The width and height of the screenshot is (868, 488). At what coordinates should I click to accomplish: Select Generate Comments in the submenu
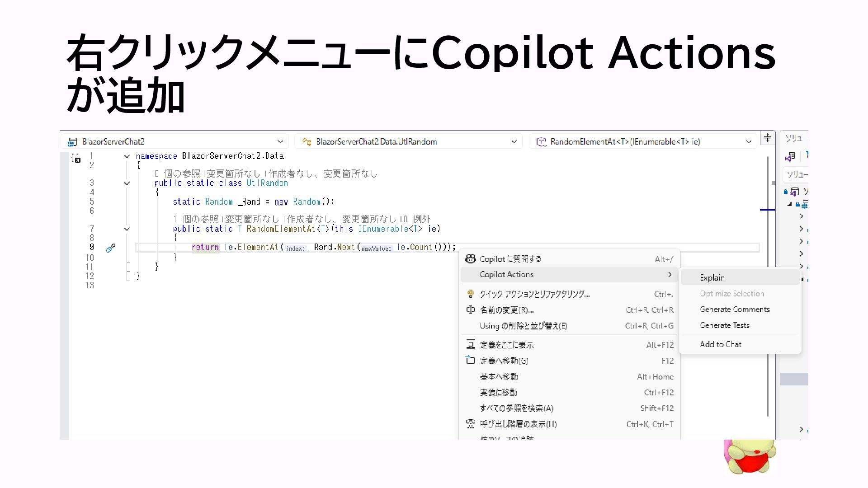740,309
